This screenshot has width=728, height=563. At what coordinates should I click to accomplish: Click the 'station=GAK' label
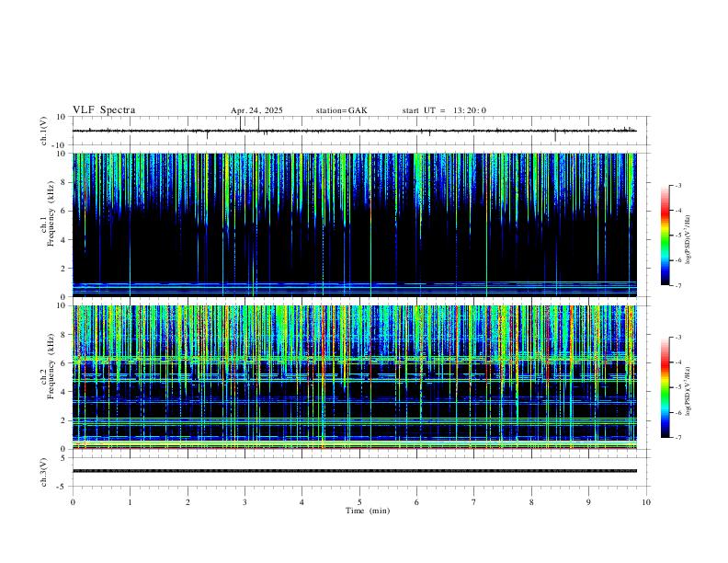(341, 110)
